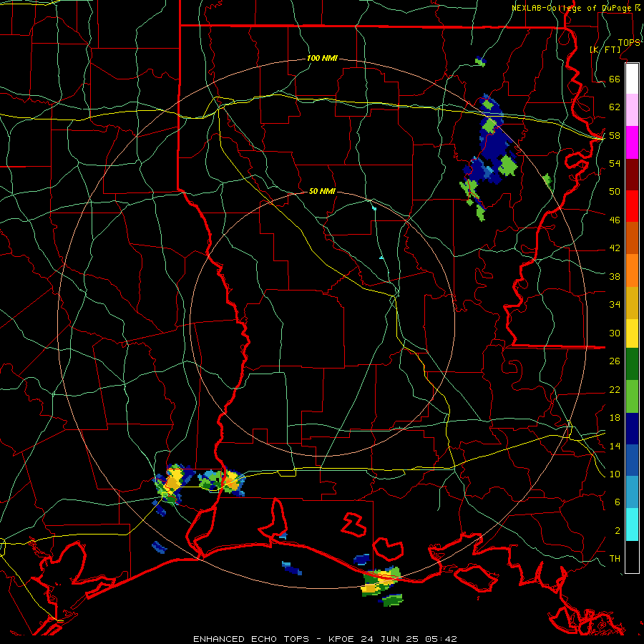Click the 100 NMI range ring label
The width and height of the screenshot is (644, 644).
[322, 59]
